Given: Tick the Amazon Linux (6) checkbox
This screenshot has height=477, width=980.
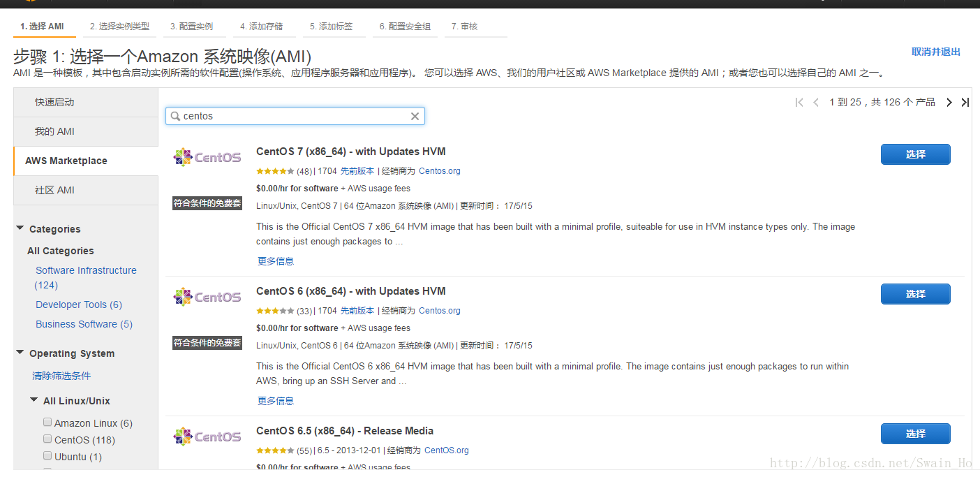Looking at the screenshot, I should tap(47, 422).
